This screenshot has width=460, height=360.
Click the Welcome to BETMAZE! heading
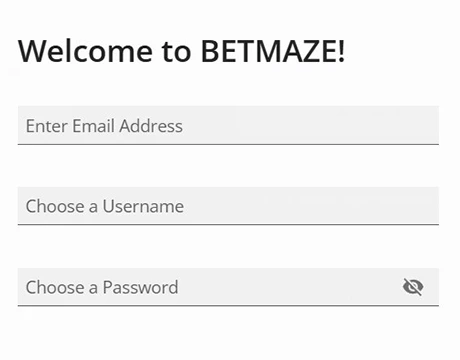pyautogui.click(x=182, y=51)
